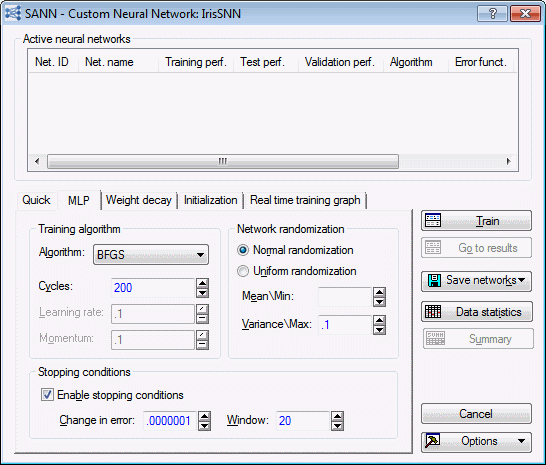Decrease Variance\Max with down arrow
This screenshot has width=546, height=465.
(x=379, y=330)
